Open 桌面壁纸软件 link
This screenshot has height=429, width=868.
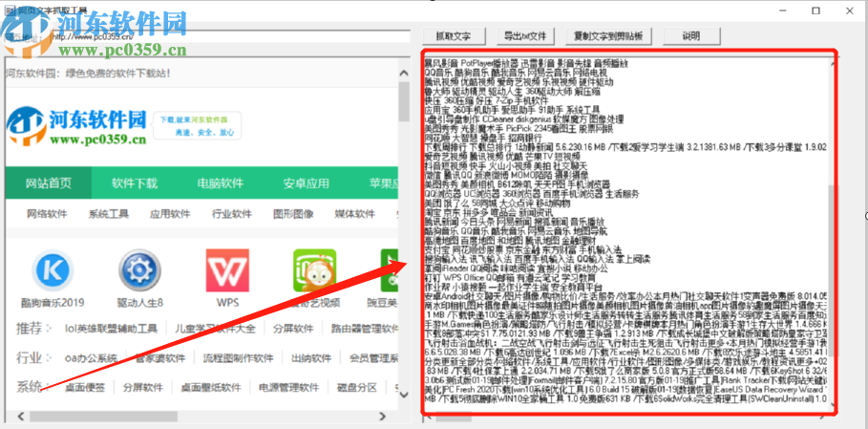[211, 388]
